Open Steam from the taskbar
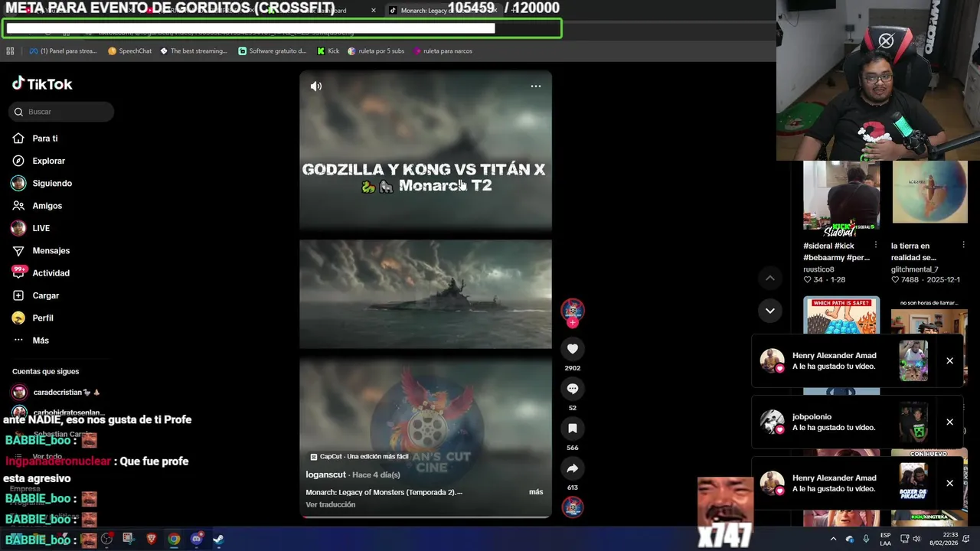Image resolution: width=980 pixels, height=551 pixels. tap(218, 539)
